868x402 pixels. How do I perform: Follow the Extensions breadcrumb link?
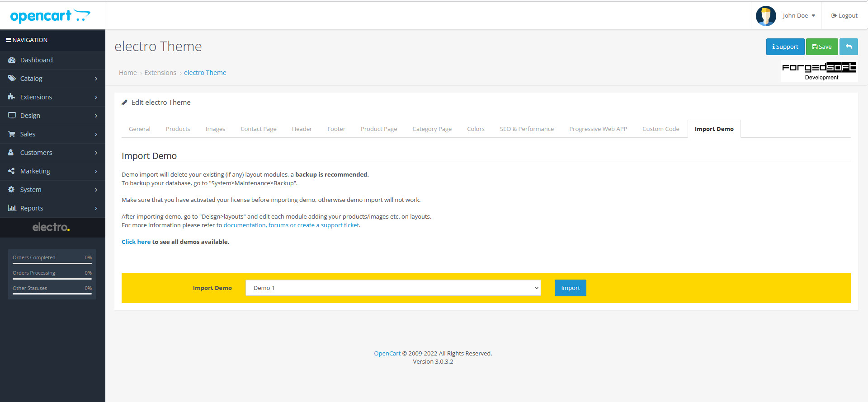pyautogui.click(x=160, y=73)
